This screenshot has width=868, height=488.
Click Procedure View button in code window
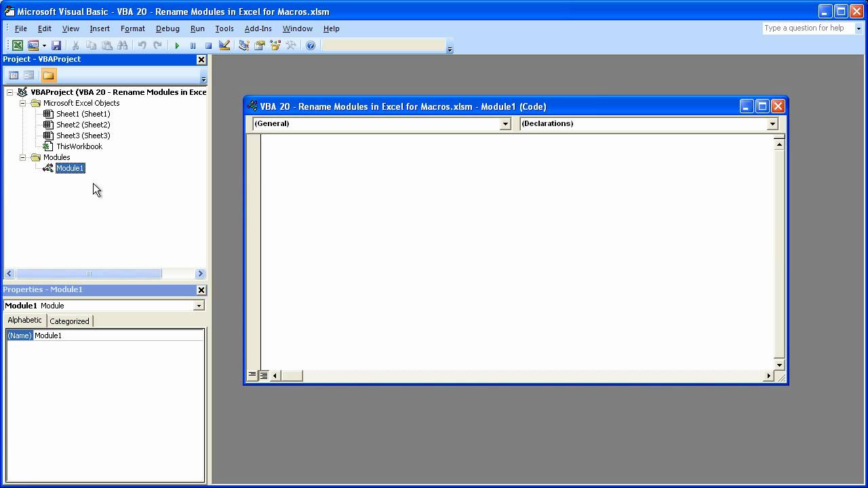pyautogui.click(x=252, y=375)
